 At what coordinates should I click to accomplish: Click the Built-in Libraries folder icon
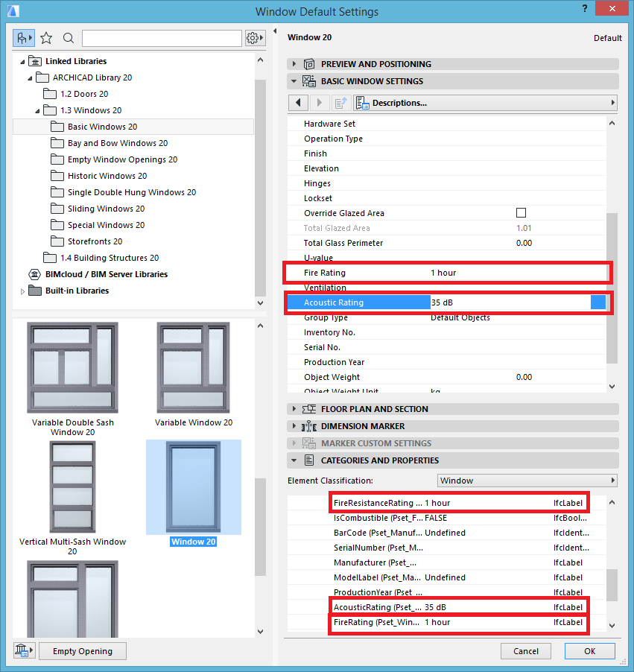[x=35, y=291]
